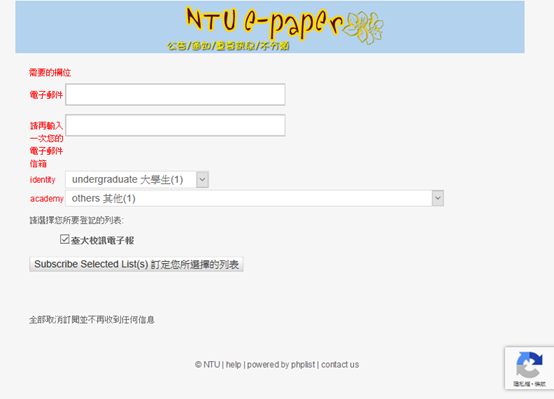554x399 pixels.
Task: Click the red academy field label
Action: pyautogui.click(x=47, y=199)
